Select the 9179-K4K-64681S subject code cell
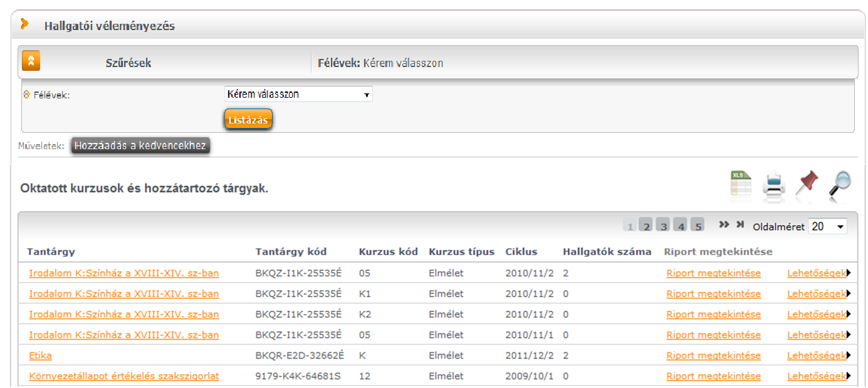The height and width of the screenshot is (388, 868). [x=298, y=377]
